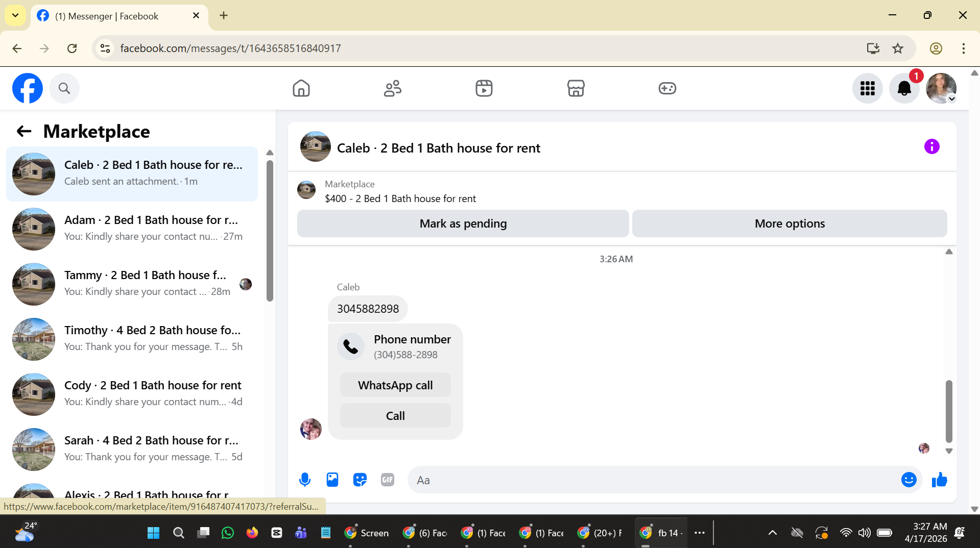The image size is (980, 548).
Task: Click the $400 listing title link
Action: [400, 198]
